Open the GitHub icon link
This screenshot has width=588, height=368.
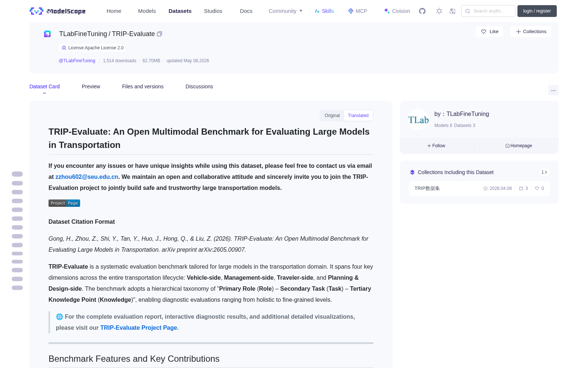[422, 11]
